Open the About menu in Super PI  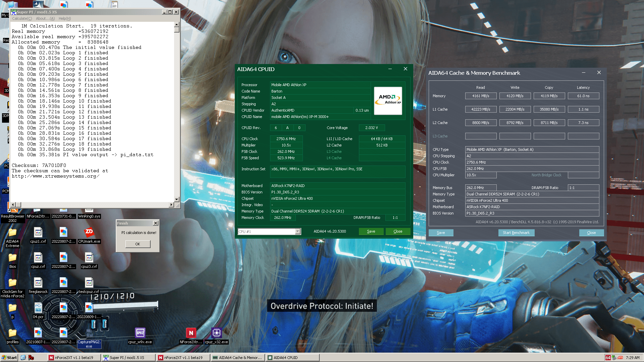(x=45, y=18)
